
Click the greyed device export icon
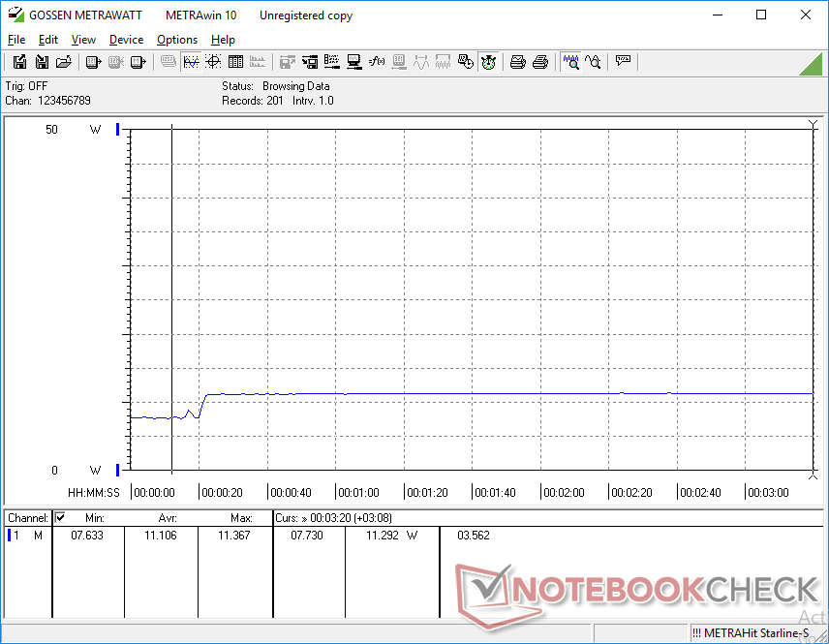tap(287, 62)
